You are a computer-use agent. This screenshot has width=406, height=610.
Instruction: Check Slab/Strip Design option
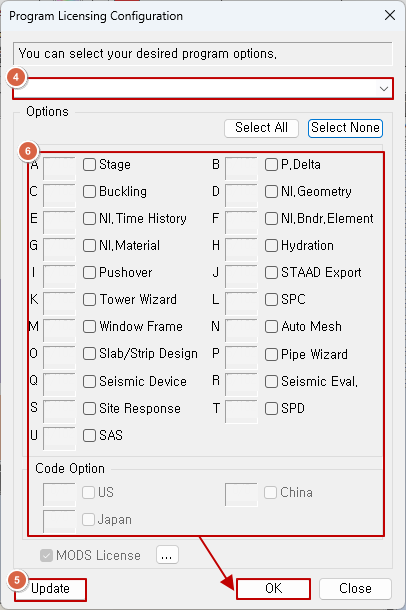[89, 354]
